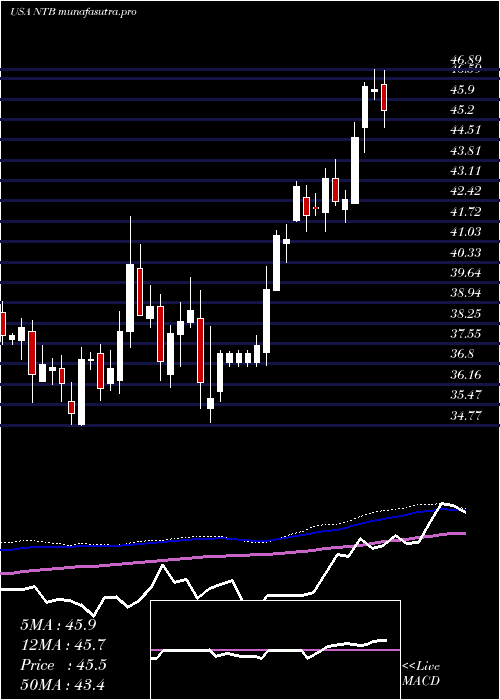The height and width of the screenshot is (700, 500).
Task: Click the '12MA : 45.7' readout
Action: [63, 645]
